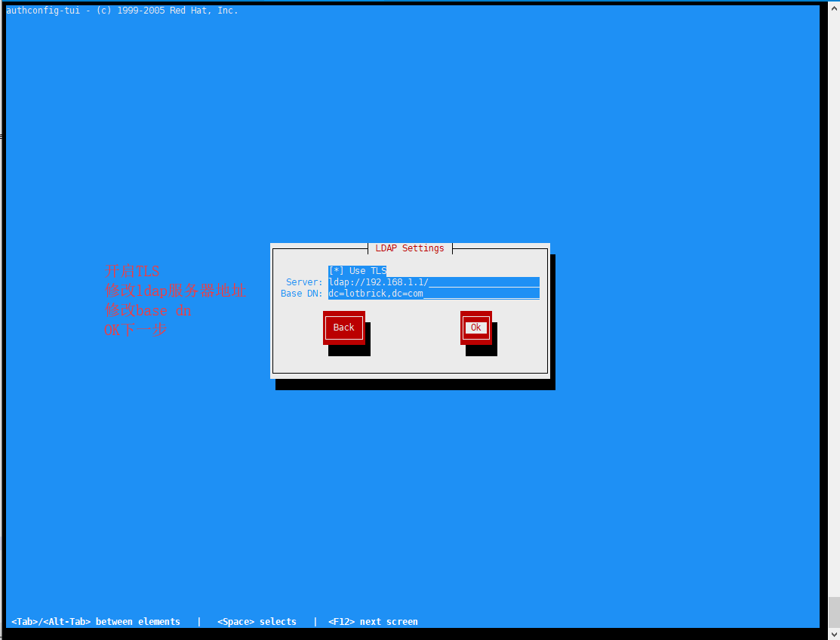Click the Back button
Screen dimensions: 840x640
coord(344,328)
